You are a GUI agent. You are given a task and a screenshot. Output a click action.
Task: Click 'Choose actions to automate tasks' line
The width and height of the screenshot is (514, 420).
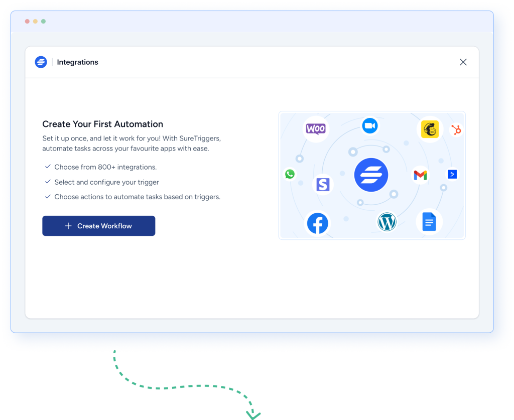point(138,197)
